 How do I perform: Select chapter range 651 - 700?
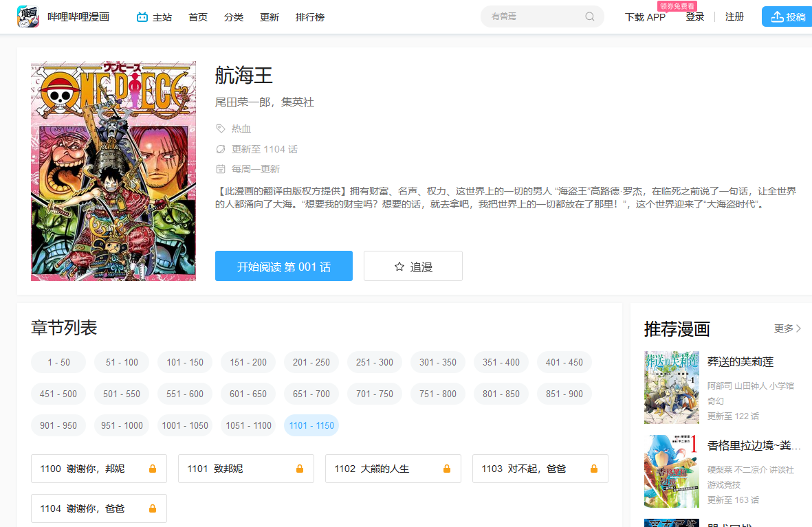(311, 394)
